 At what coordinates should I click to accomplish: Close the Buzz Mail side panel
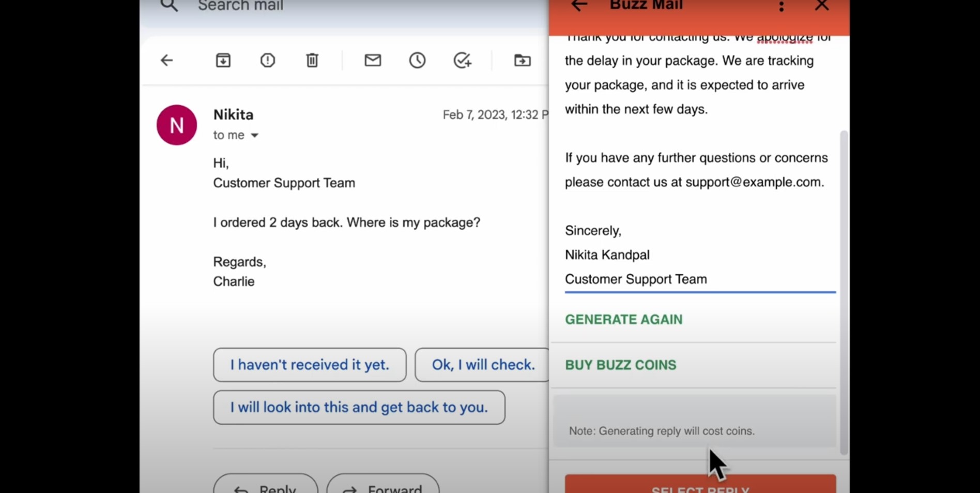click(x=821, y=6)
